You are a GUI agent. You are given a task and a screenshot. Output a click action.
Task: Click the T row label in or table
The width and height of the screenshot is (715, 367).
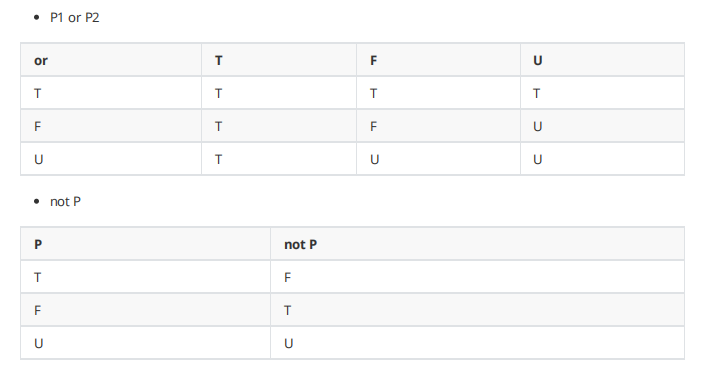(x=111, y=93)
